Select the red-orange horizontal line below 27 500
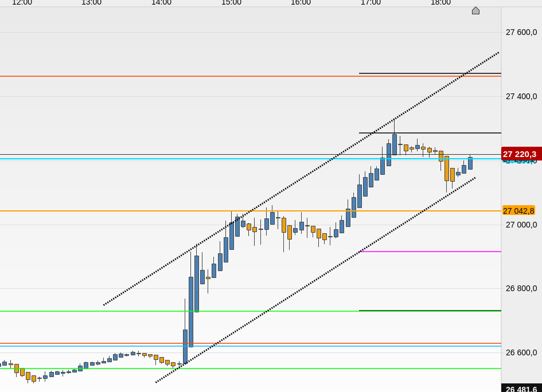542x392 pixels. coord(251,76)
